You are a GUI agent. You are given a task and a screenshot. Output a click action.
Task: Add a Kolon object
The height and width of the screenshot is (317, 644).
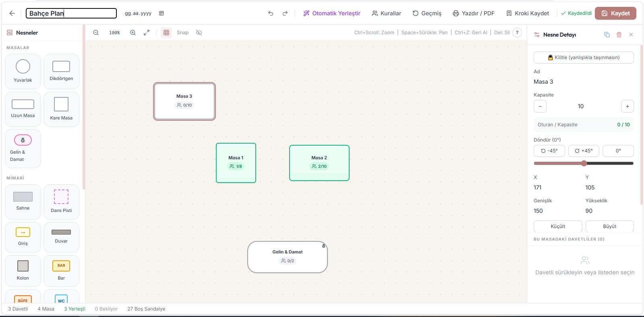tap(23, 271)
